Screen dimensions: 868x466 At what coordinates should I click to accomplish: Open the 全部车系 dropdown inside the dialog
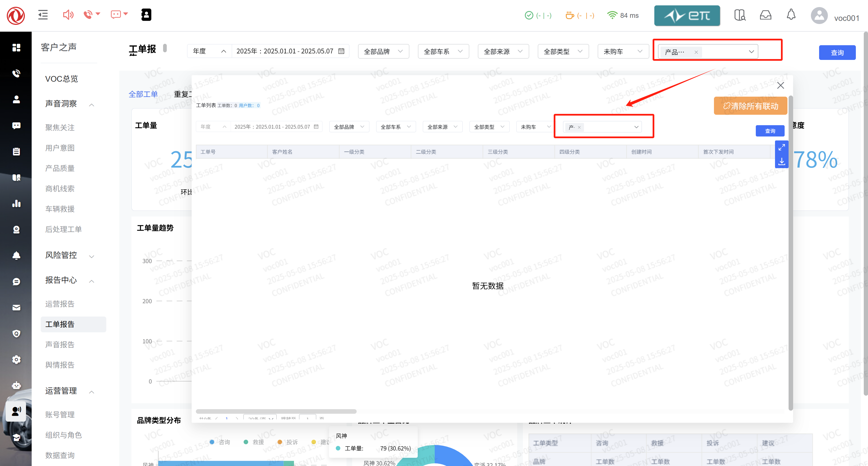[396, 127]
